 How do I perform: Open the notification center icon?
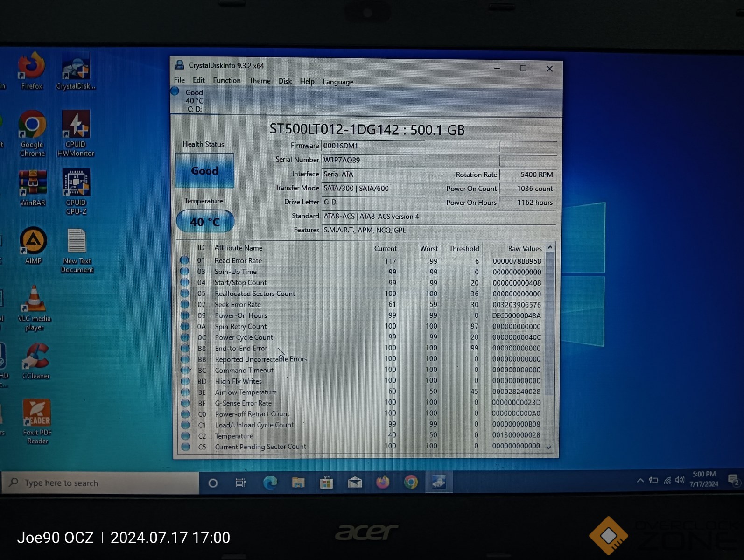pyautogui.click(x=733, y=480)
